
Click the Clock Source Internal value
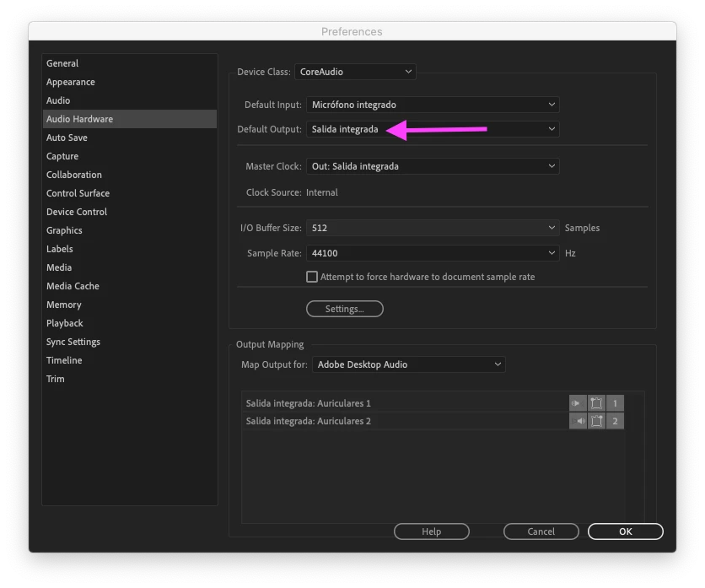coord(322,192)
